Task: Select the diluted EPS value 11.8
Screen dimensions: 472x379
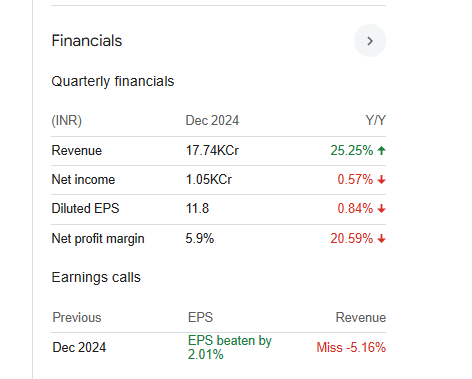Action: 197,209
